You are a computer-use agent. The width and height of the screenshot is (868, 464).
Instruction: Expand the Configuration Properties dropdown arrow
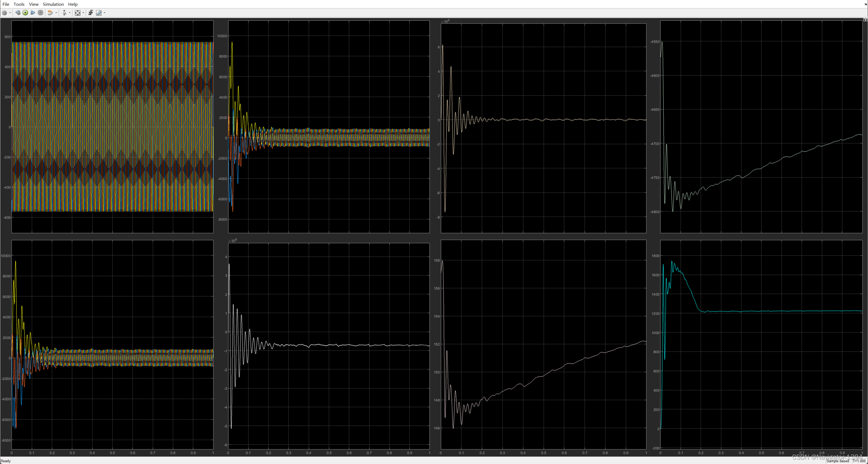click(x=10, y=13)
